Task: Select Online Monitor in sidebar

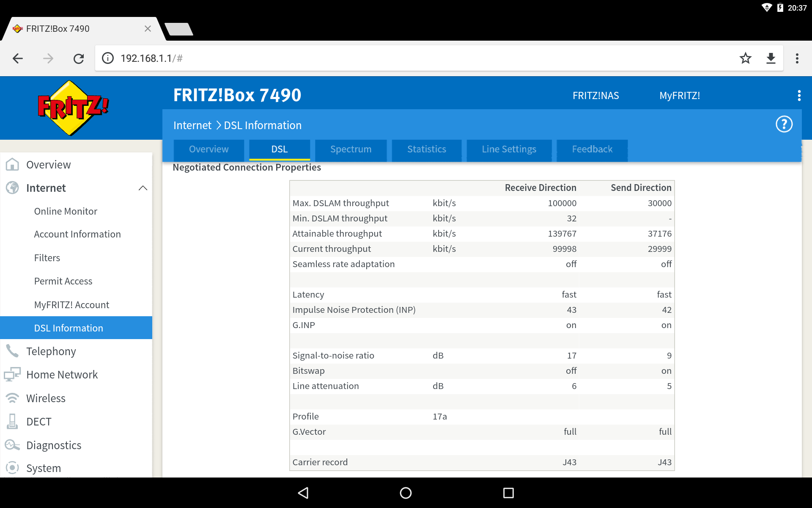Action: (x=66, y=211)
